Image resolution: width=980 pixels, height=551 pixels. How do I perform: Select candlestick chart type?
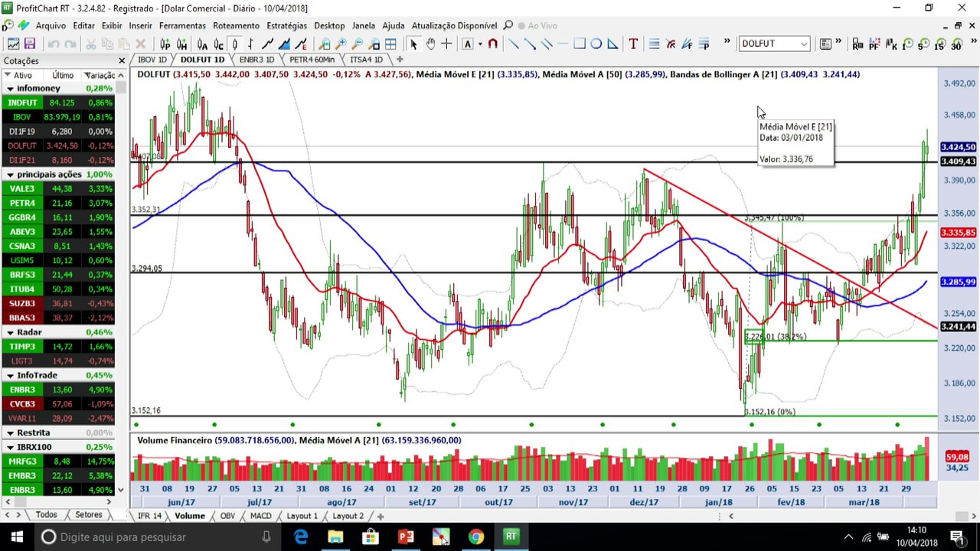coord(235,44)
